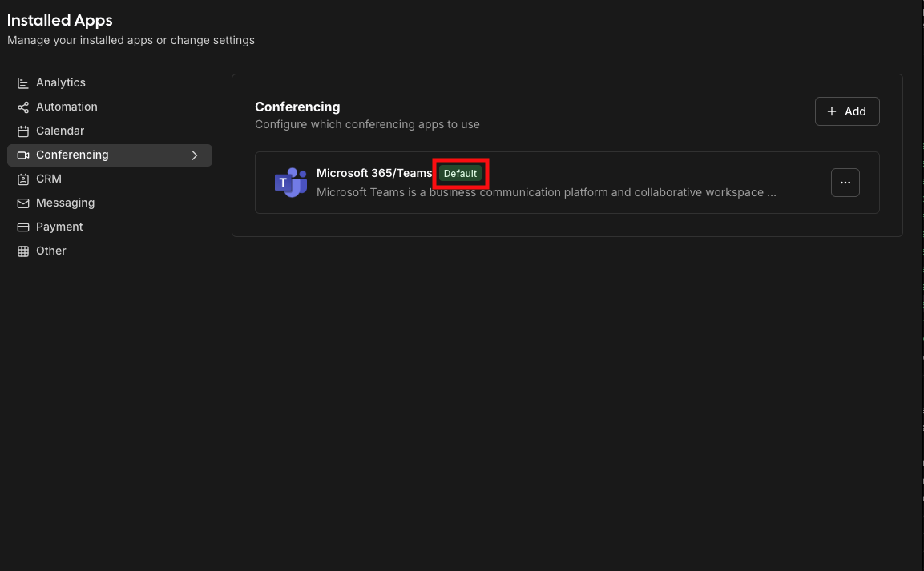Expand the chevron beside Conferencing
The image size is (924, 571).
(x=194, y=155)
